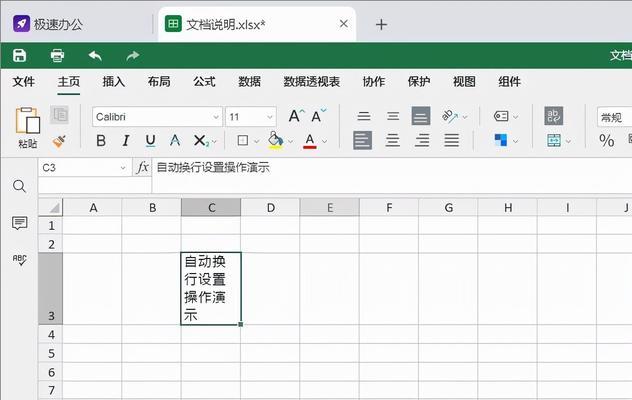
Task: Open the Calibri font name dropdown
Action: coord(216,117)
